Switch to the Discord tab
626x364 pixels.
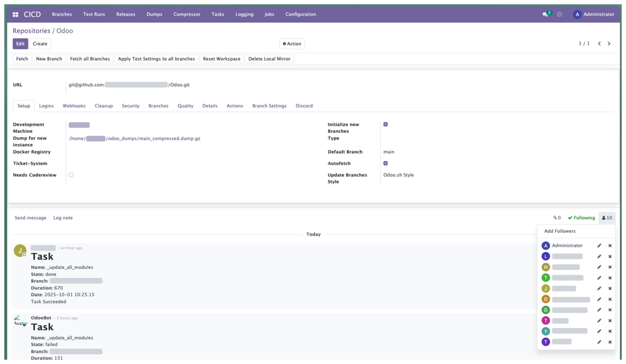tap(304, 106)
